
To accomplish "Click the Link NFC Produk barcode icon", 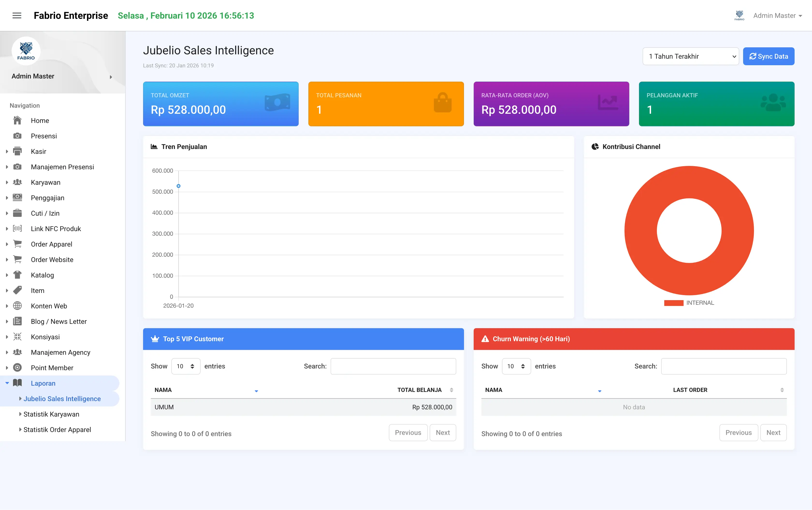I will tap(17, 228).
